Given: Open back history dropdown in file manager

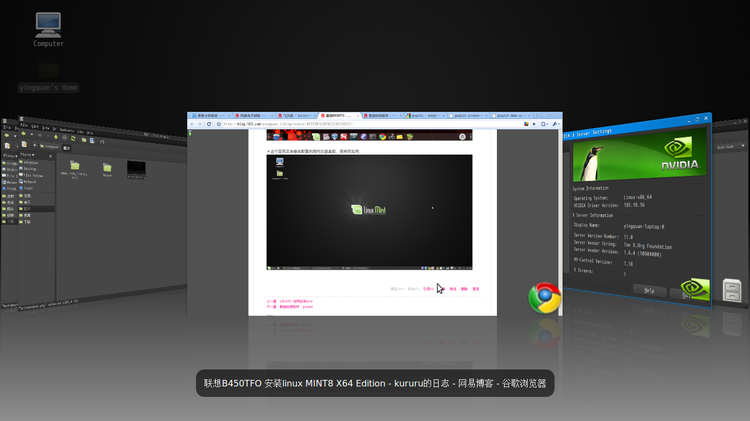Looking at the screenshot, I should [32, 134].
